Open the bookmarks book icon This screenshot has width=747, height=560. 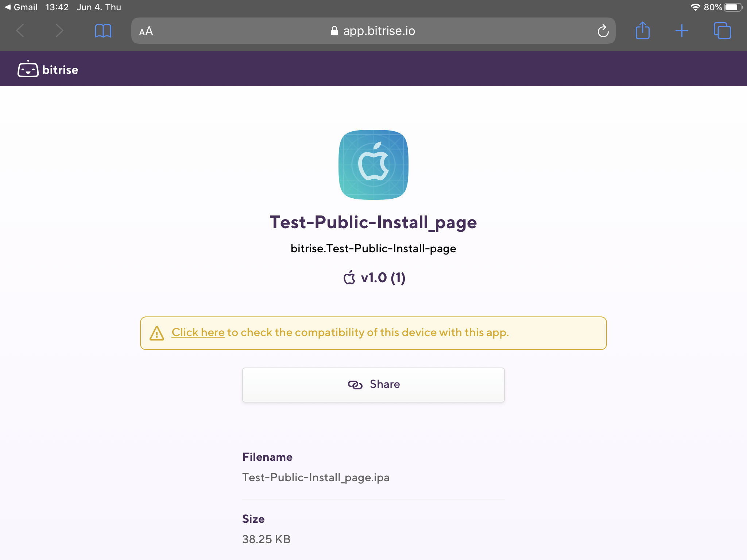103,31
